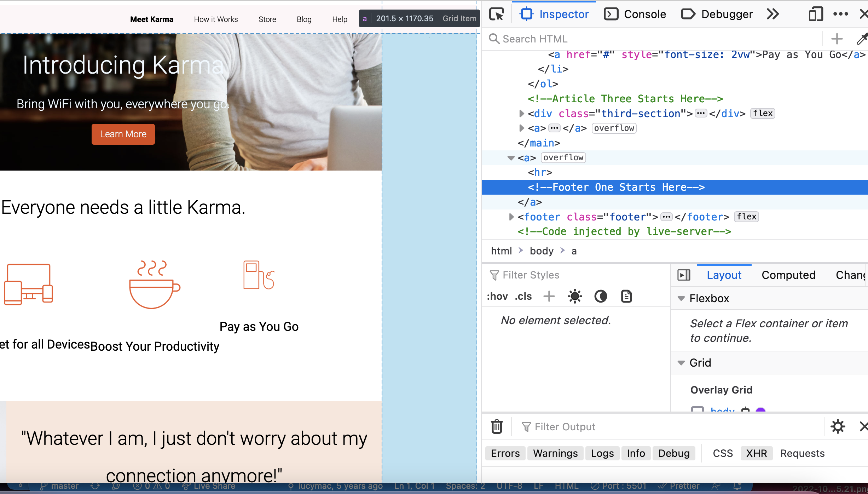The image size is (868, 494).
Task: Open the Changes sidebar tab
Action: click(851, 275)
